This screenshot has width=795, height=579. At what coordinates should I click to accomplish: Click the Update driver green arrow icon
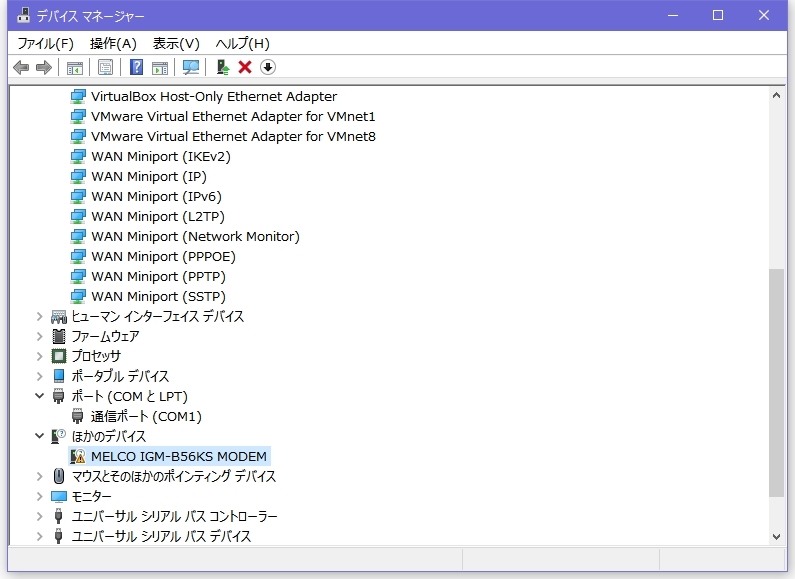pyautogui.click(x=223, y=67)
